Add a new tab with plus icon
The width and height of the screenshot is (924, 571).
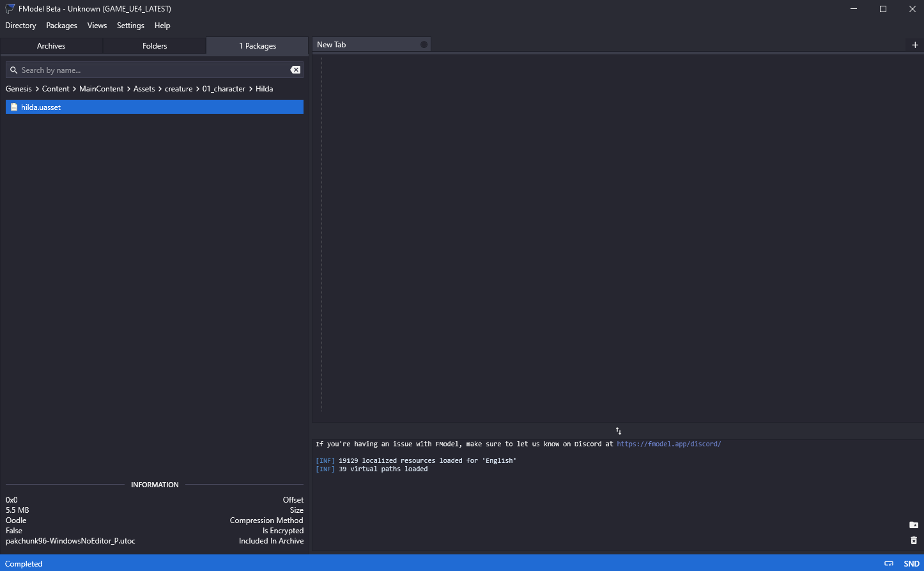point(915,45)
